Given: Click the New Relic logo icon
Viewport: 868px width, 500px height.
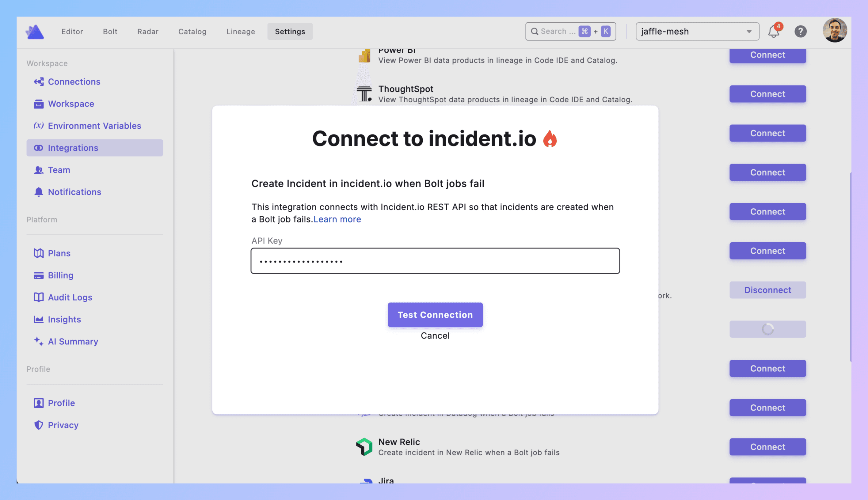Looking at the screenshot, I should coord(364,446).
